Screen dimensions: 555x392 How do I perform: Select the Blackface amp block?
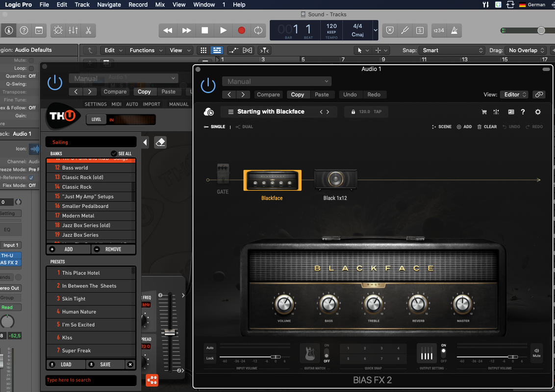click(272, 180)
